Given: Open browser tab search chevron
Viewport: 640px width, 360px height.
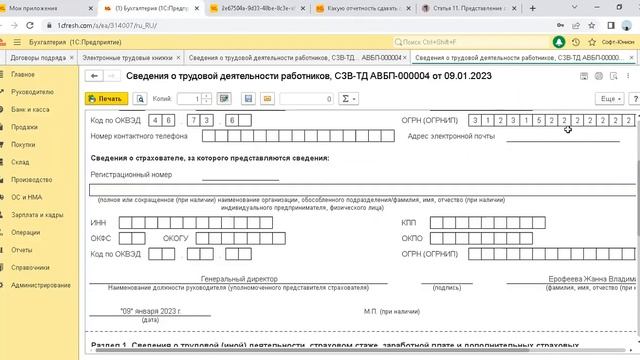Looking at the screenshot, I should 574,7.
